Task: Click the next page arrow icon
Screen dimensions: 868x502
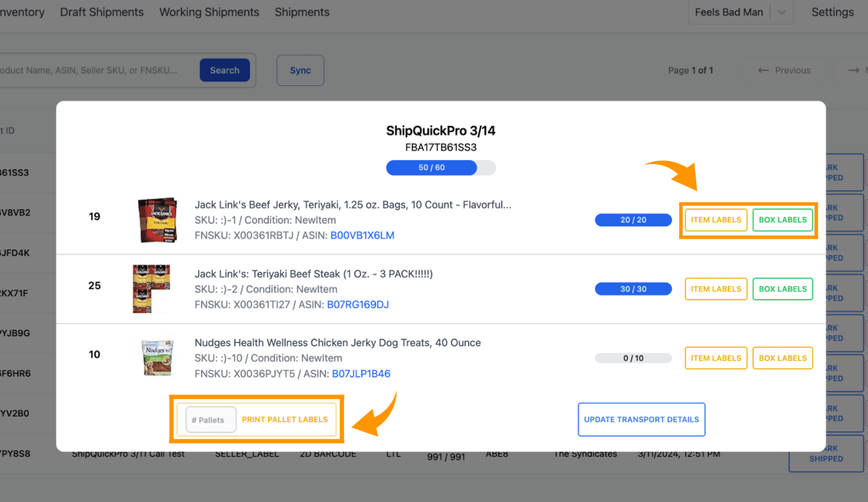Action: tap(853, 70)
